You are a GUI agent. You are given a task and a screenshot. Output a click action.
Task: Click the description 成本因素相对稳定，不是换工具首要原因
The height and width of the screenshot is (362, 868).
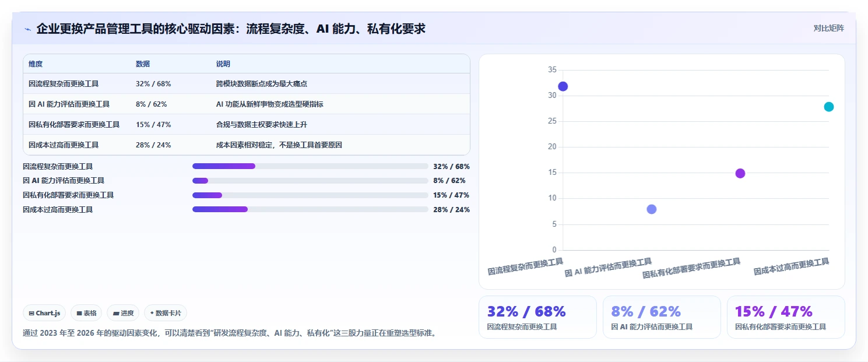click(279, 145)
